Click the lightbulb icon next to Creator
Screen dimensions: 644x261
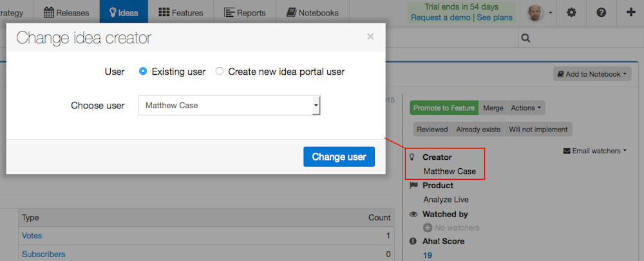[x=412, y=157]
